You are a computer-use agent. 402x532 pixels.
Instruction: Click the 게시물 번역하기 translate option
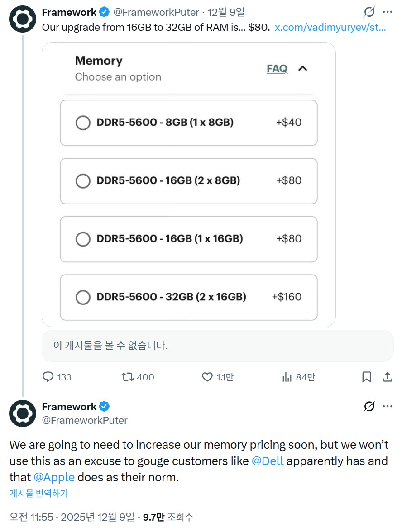tap(38, 494)
